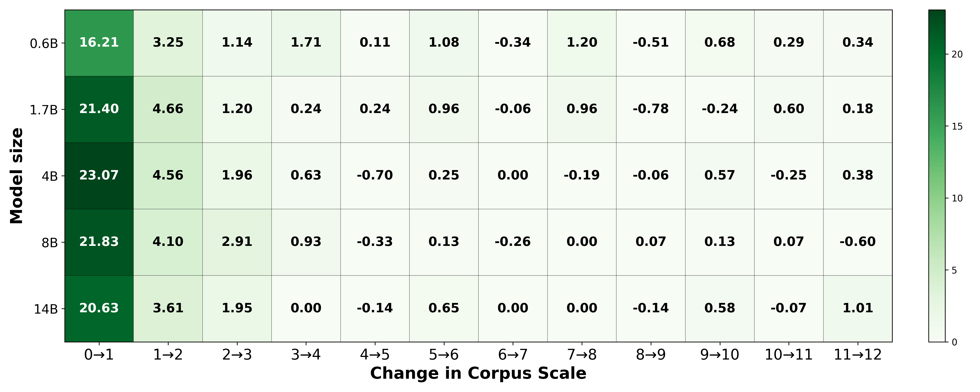Click the 0→1 x-axis tick label

pyautogui.click(x=99, y=355)
